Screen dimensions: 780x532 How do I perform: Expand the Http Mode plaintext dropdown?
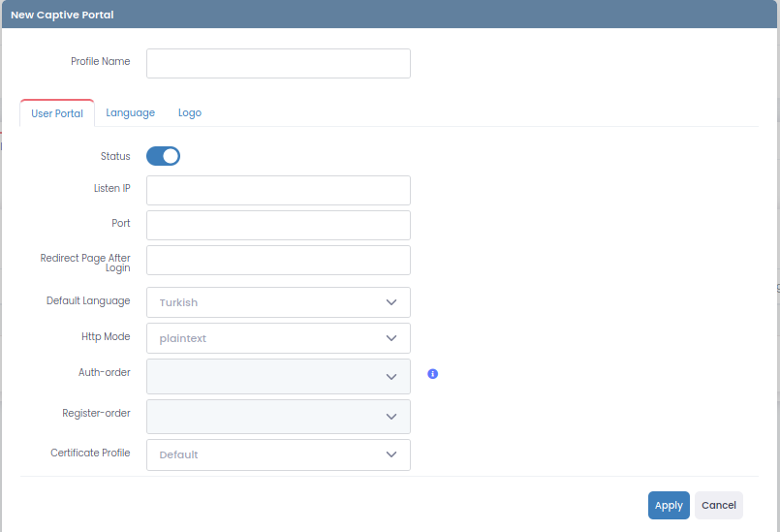[x=278, y=338]
